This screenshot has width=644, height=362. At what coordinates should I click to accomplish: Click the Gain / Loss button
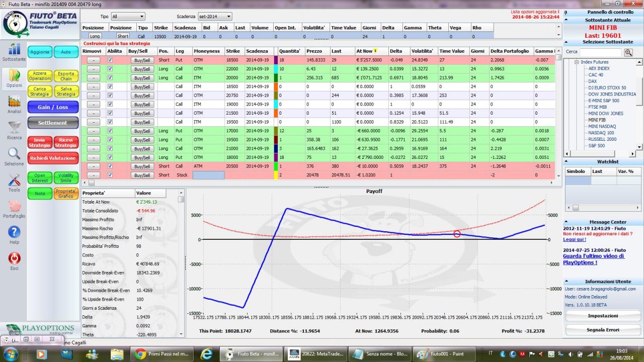click(x=53, y=107)
